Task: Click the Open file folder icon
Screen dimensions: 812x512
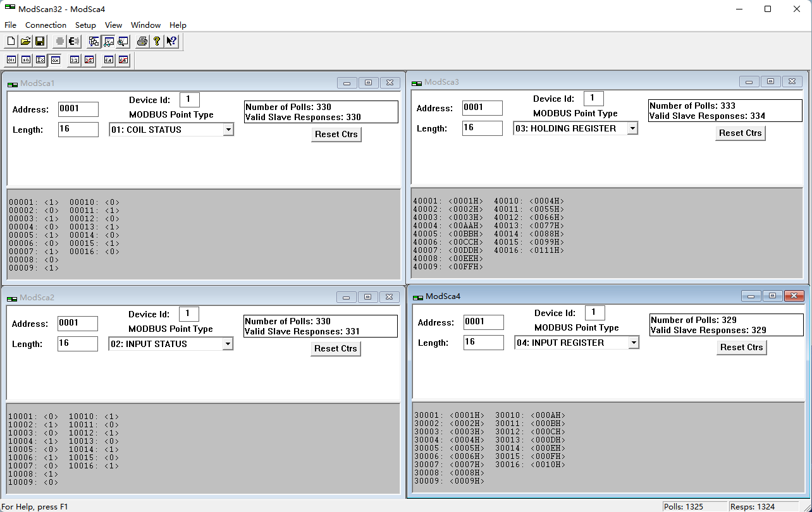Action: (x=25, y=42)
